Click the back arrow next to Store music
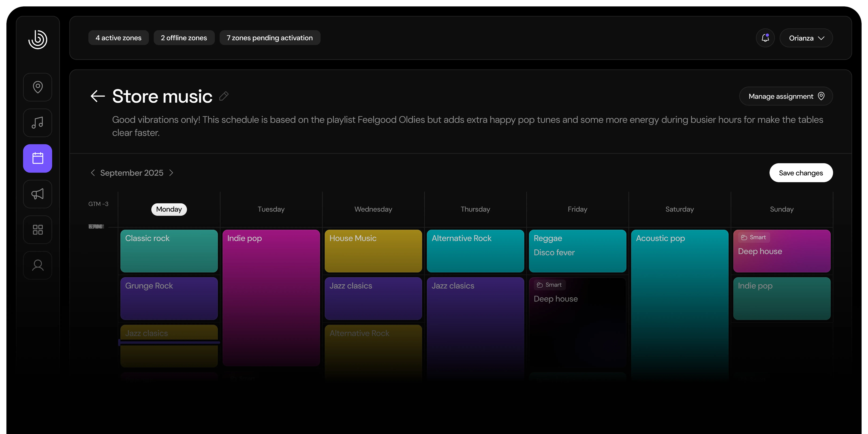Screen dimensions: 868x434 [x=98, y=96]
